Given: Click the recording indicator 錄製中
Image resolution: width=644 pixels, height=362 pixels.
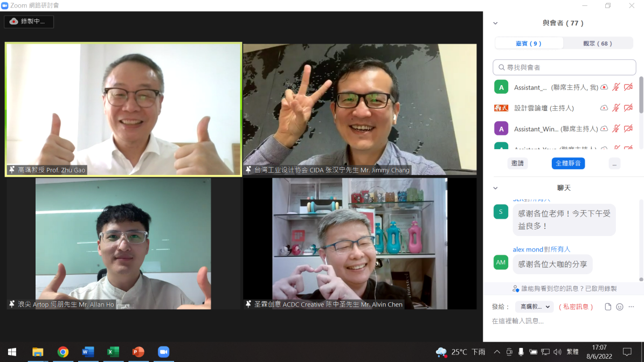Looking at the screenshot, I should click(29, 22).
